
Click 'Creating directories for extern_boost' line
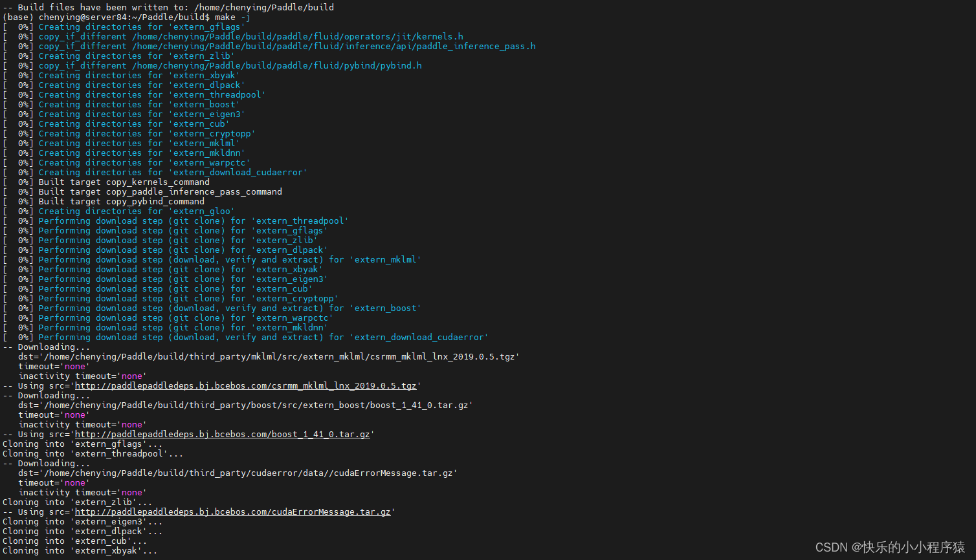pos(122,104)
